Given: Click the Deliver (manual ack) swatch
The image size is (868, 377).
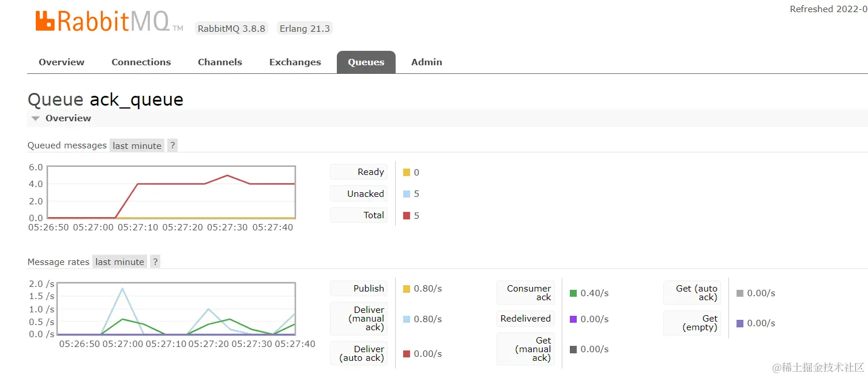Looking at the screenshot, I should (x=407, y=319).
